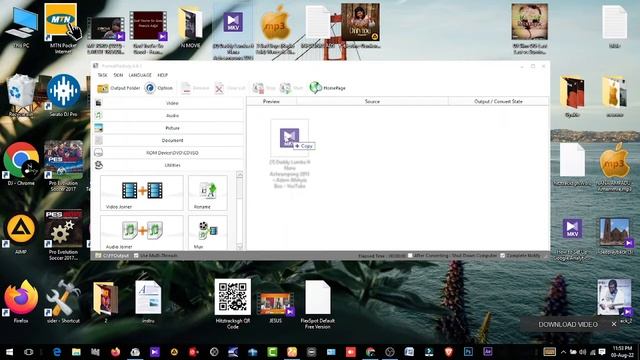Open the HELP menu
The width and height of the screenshot is (640, 360).
click(162, 75)
